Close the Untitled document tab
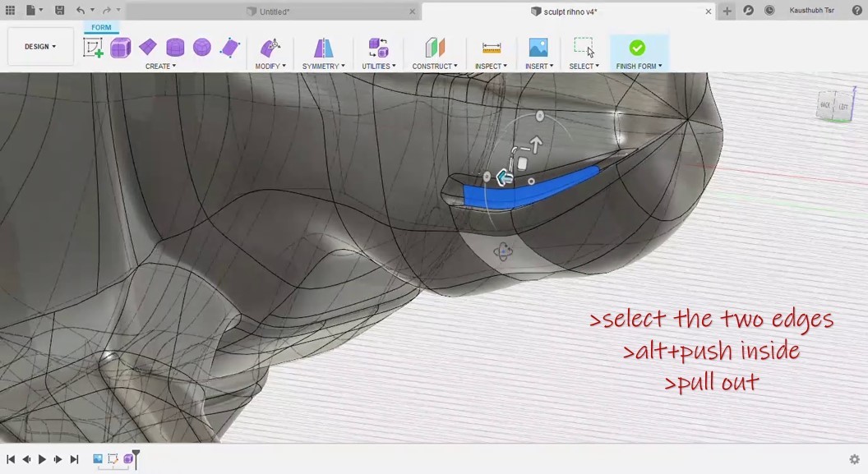The height and width of the screenshot is (474, 868). [x=412, y=12]
